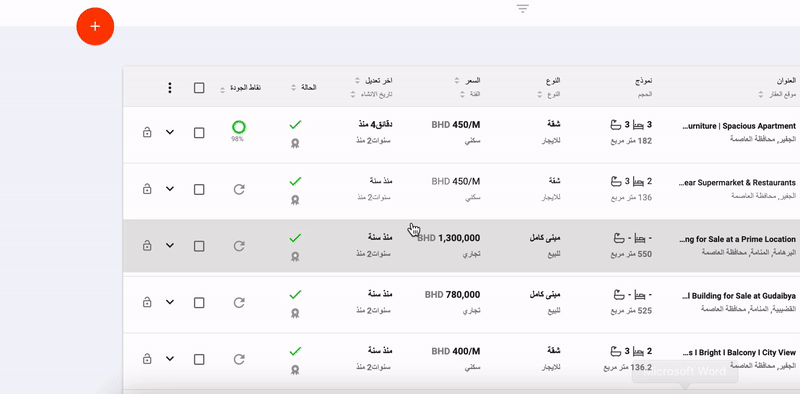Expand the Prime Location listing row chevron
This screenshot has height=394, width=800.
click(170, 246)
